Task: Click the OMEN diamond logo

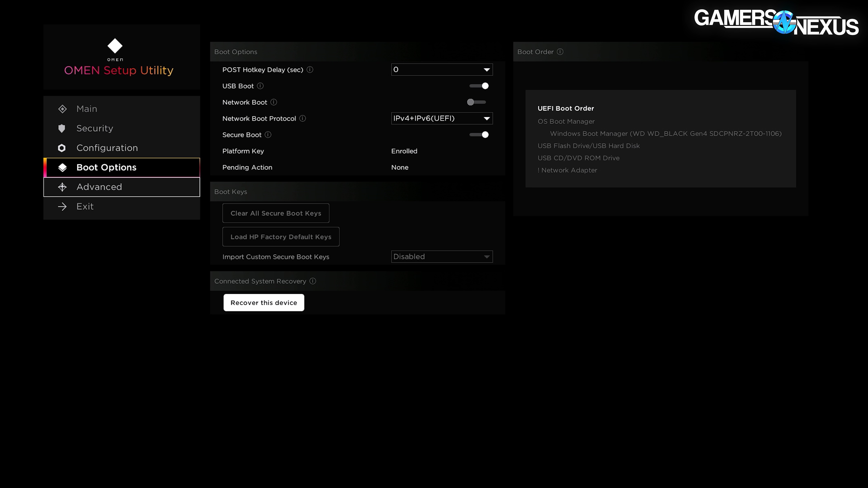Action: click(x=115, y=46)
